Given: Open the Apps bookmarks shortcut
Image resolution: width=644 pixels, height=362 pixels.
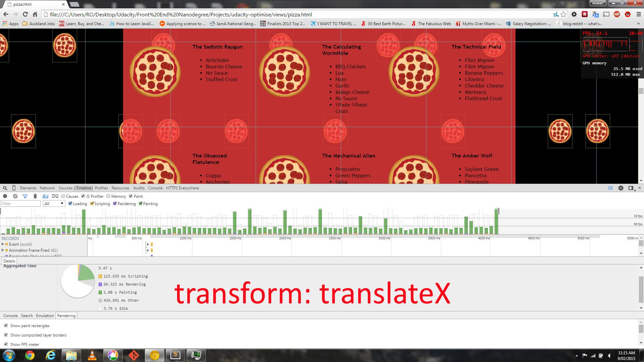Looking at the screenshot, I should click(x=10, y=24).
